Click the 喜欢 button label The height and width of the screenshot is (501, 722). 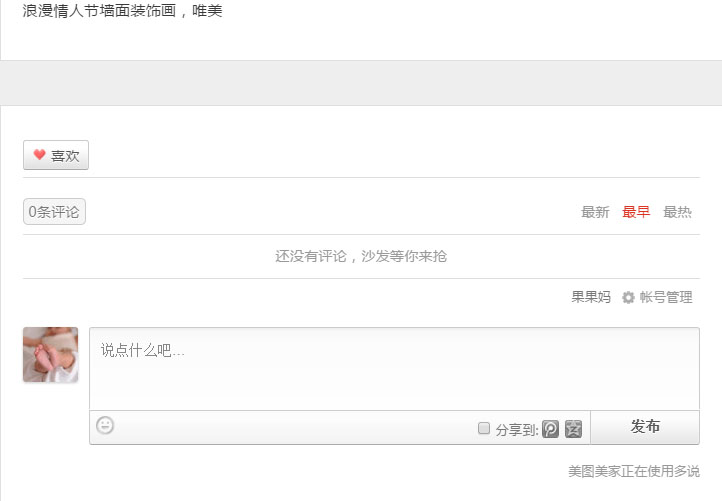pos(65,156)
